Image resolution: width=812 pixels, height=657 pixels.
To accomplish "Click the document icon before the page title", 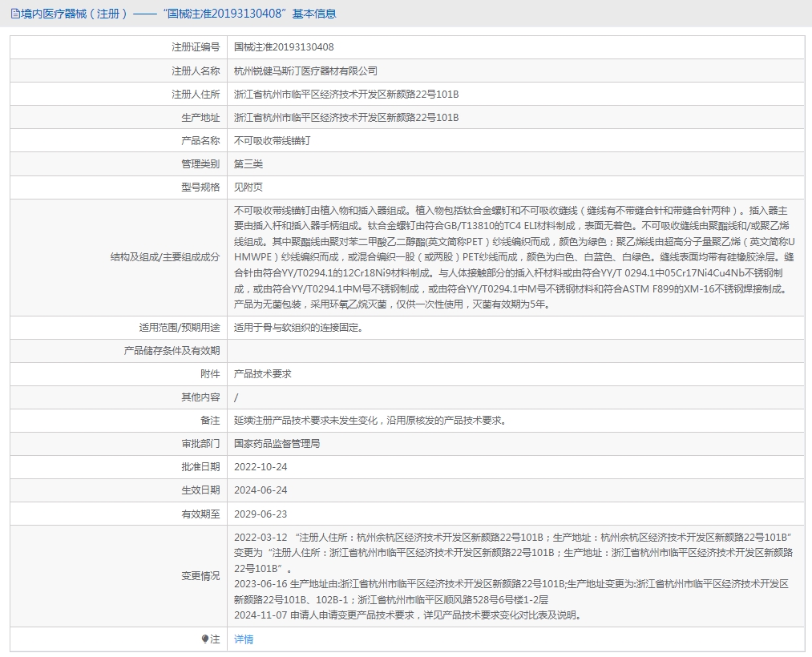I will 15,14.
